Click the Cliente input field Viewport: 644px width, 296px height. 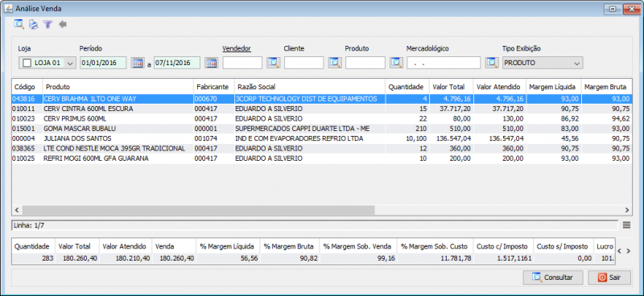(x=304, y=63)
